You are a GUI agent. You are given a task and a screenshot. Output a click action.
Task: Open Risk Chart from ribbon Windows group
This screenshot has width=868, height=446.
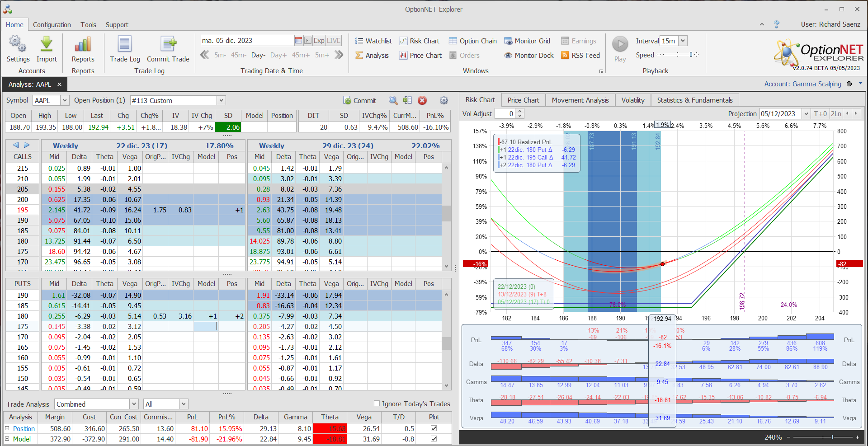[x=420, y=41]
